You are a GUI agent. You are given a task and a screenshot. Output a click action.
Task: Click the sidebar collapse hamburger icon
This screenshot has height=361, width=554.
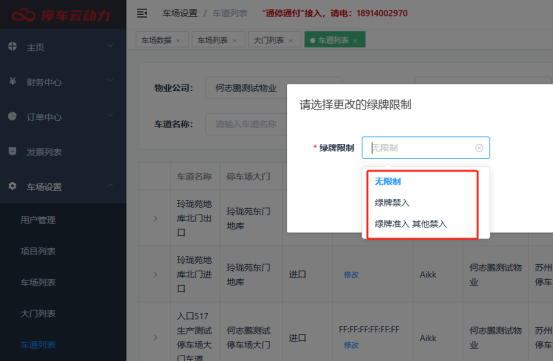pos(142,13)
